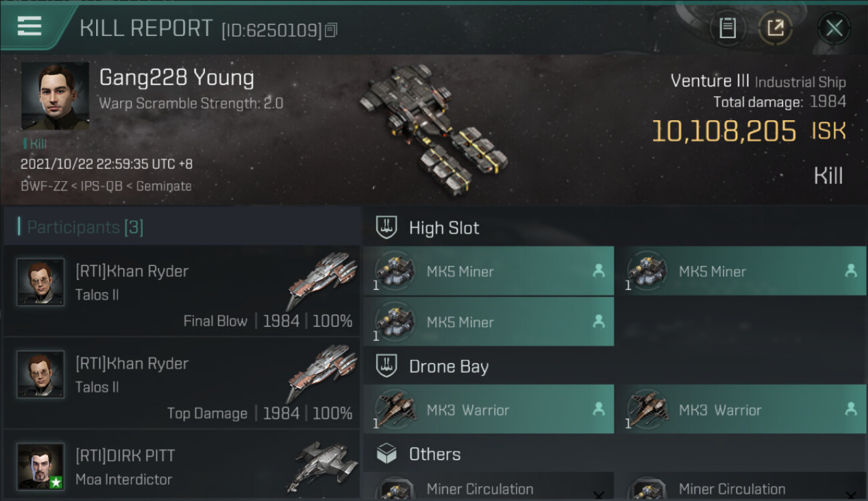Click the Others cube icon

[387, 454]
